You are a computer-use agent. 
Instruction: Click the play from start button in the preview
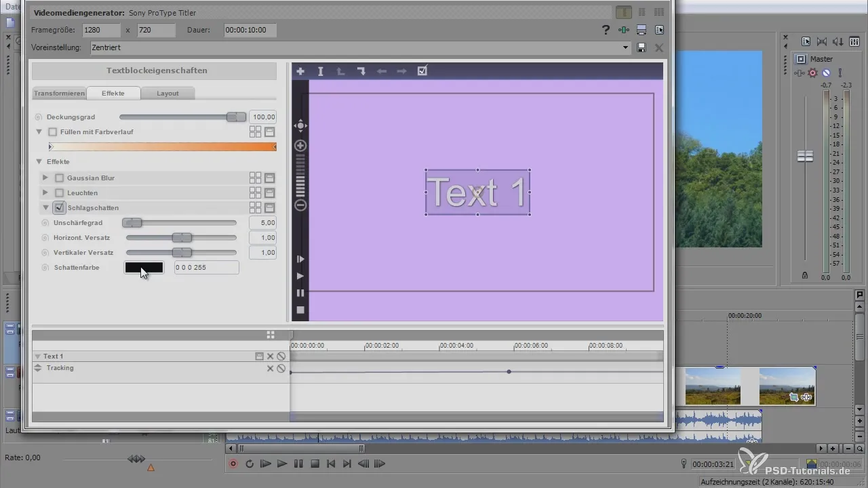pos(300,259)
